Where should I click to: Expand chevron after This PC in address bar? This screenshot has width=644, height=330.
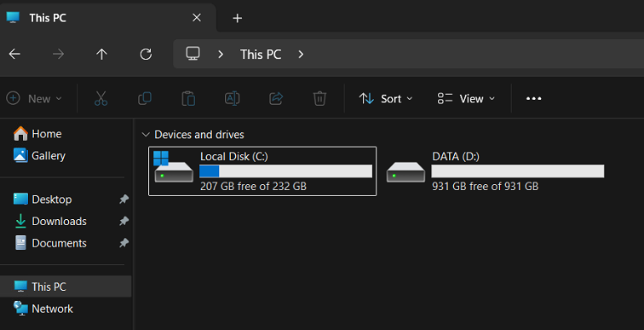[301, 55]
